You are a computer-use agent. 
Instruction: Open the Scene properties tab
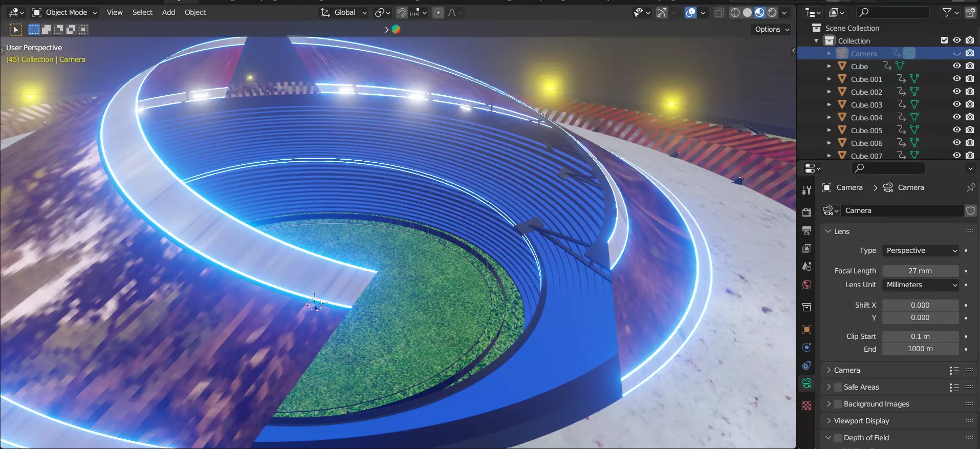pos(807,267)
